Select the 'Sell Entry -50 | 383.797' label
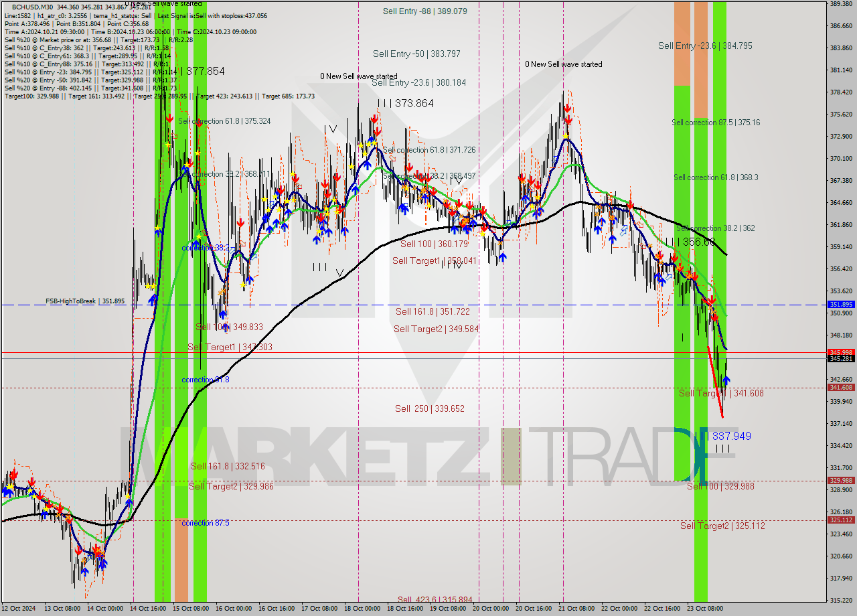Screen dimensions: 857x616 (416, 54)
